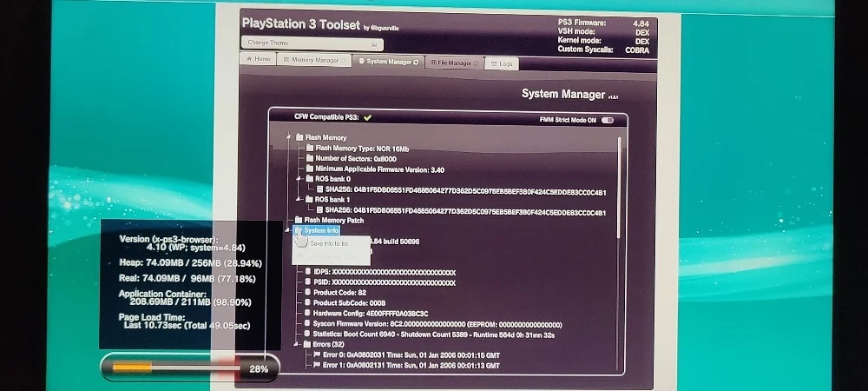Click the file icon beside ROS bank 0 SHA256
868x391 pixels.
(x=319, y=189)
